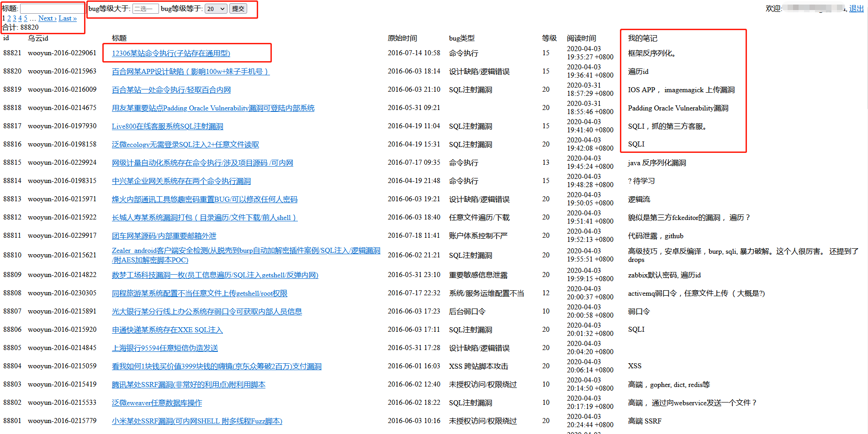Open 百合网某APP设计缺陷 report link

(x=191, y=72)
